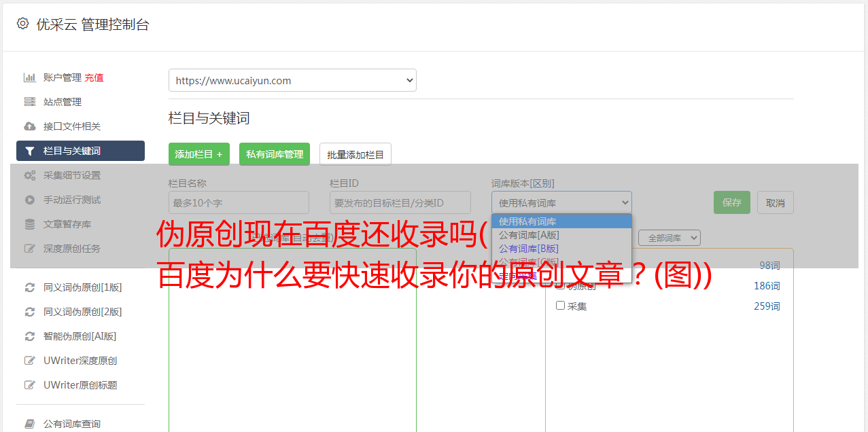The height and width of the screenshot is (432, 868).
Task: Click the edit icon beside UWriter深度原创
Action: 30,361
